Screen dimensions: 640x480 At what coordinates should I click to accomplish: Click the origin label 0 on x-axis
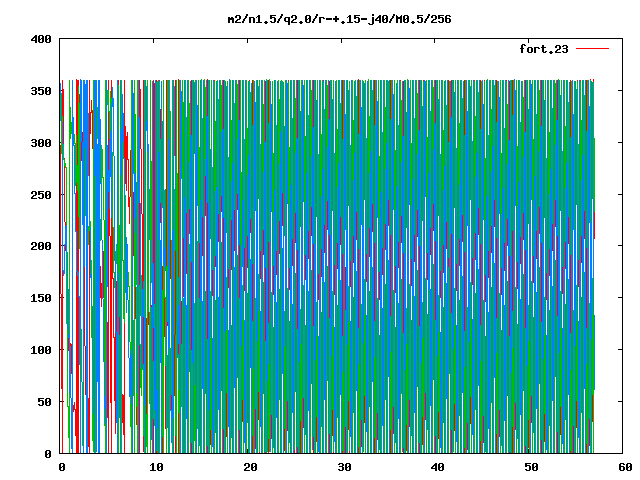pyautogui.click(x=62, y=467)
